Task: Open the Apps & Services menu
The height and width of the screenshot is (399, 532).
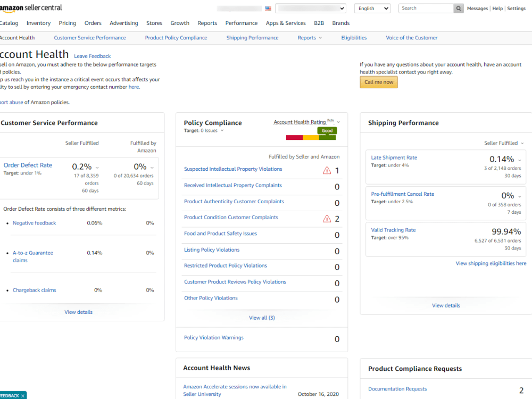Action: tap(286, 23)
